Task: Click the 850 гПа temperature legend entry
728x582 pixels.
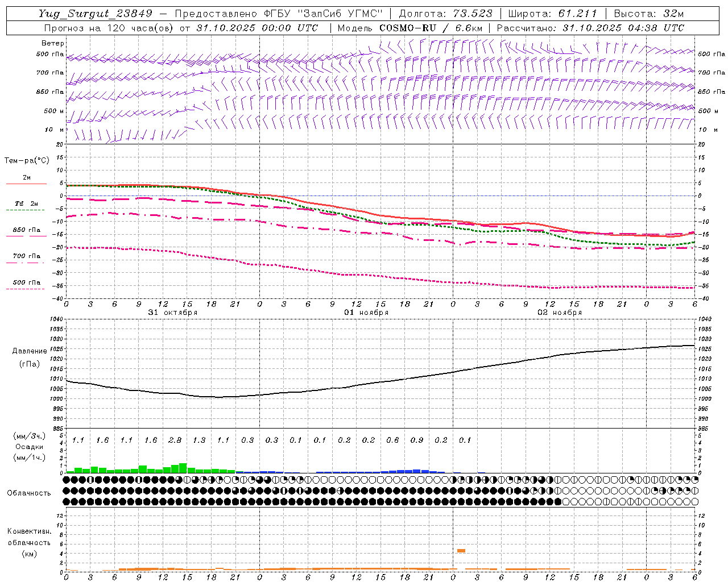Action: click(26, 230)
